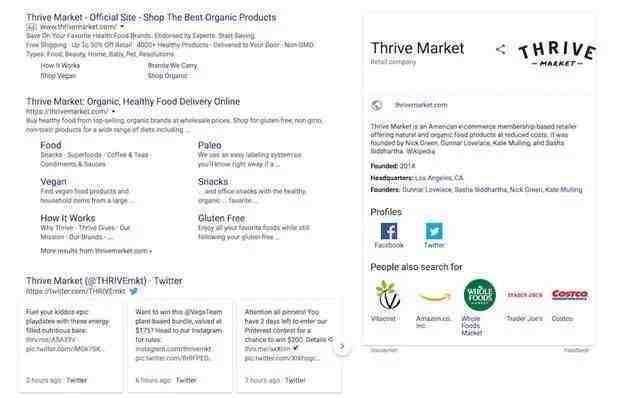Open the Paleo sitelink
Screen dimensions: 618x398
point(210,145)
